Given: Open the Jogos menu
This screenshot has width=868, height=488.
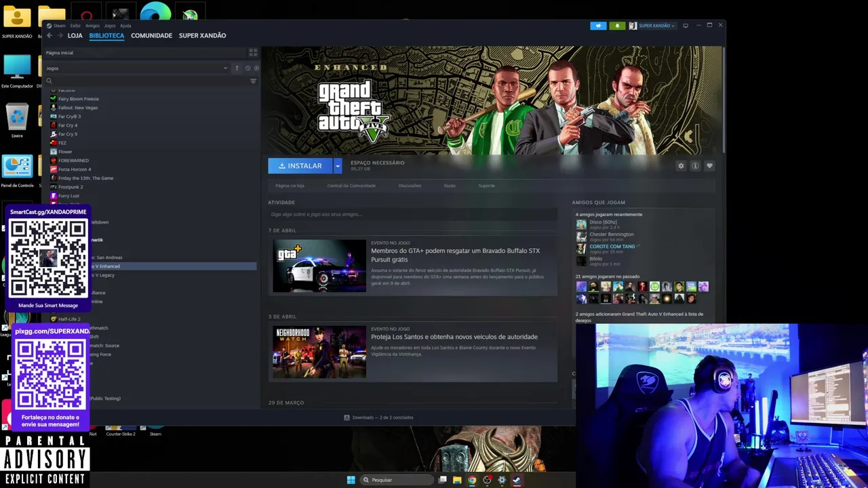Looking at the screenshot, I should [x=110, y=26].
